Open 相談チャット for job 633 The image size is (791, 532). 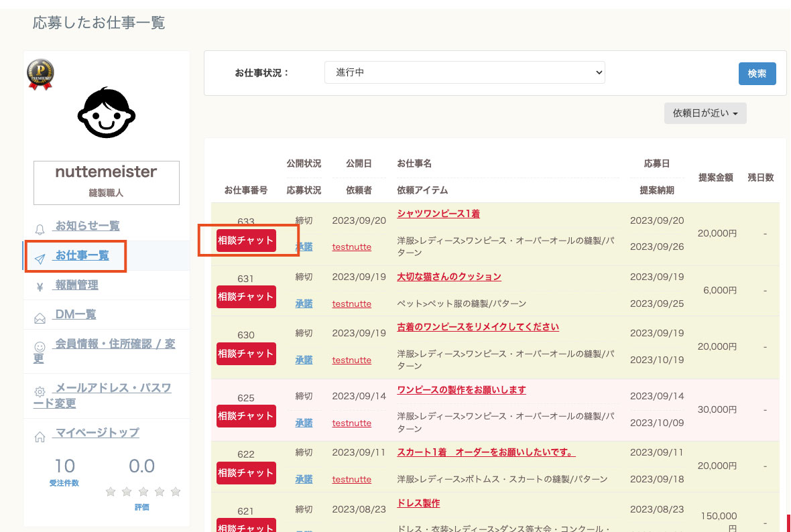click(x=246, y=241)
